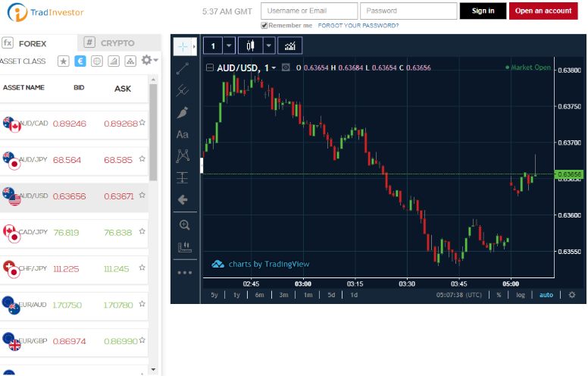The image size is (588, 376).
Task: Open the indicators button in chart toolbar
Action: (290, 45)
